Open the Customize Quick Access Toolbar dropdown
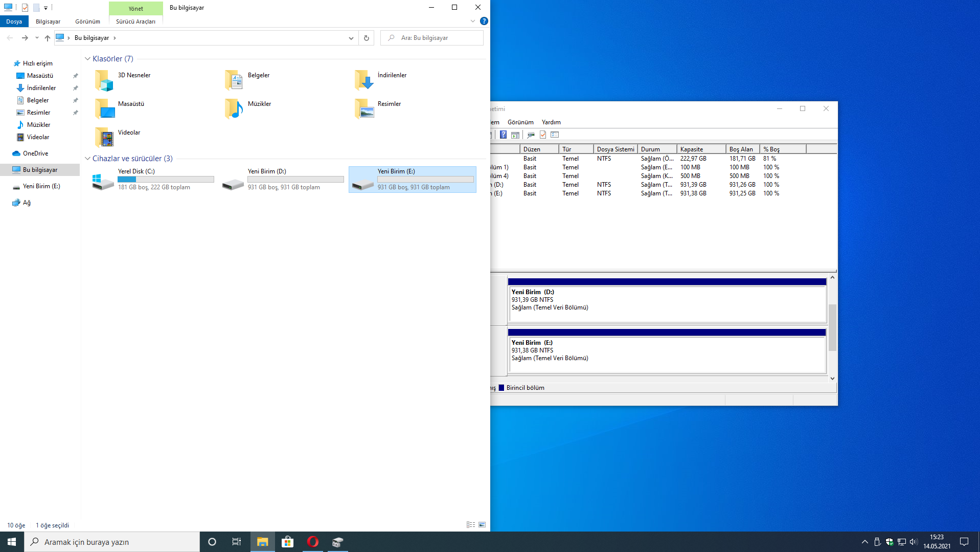 [x=45, y=8]
